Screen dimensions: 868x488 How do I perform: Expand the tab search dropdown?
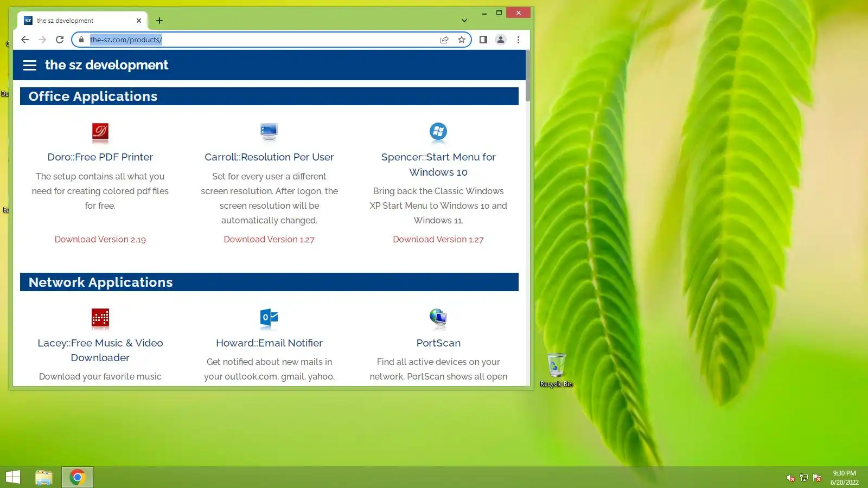(464, 21)
